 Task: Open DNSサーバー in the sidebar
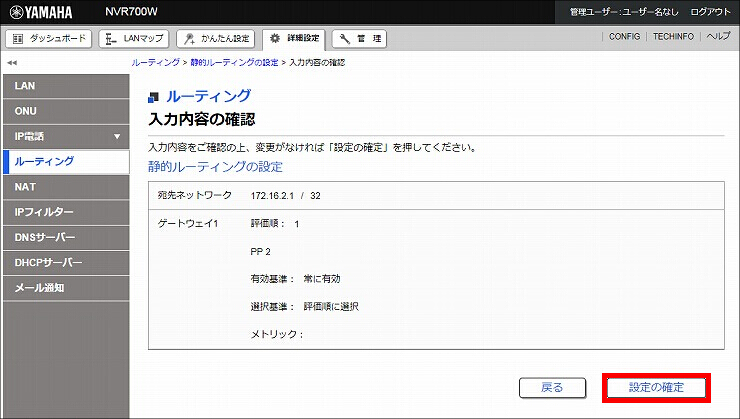tap(66, 237)
